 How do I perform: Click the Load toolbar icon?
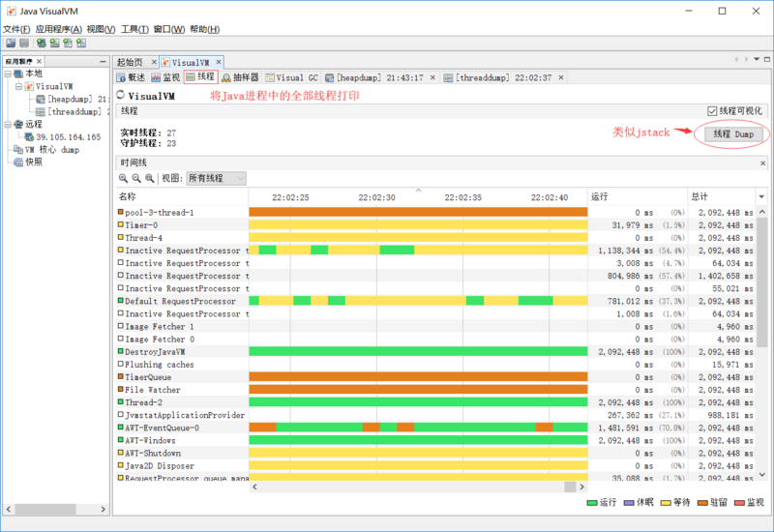[x=11, y=43]
